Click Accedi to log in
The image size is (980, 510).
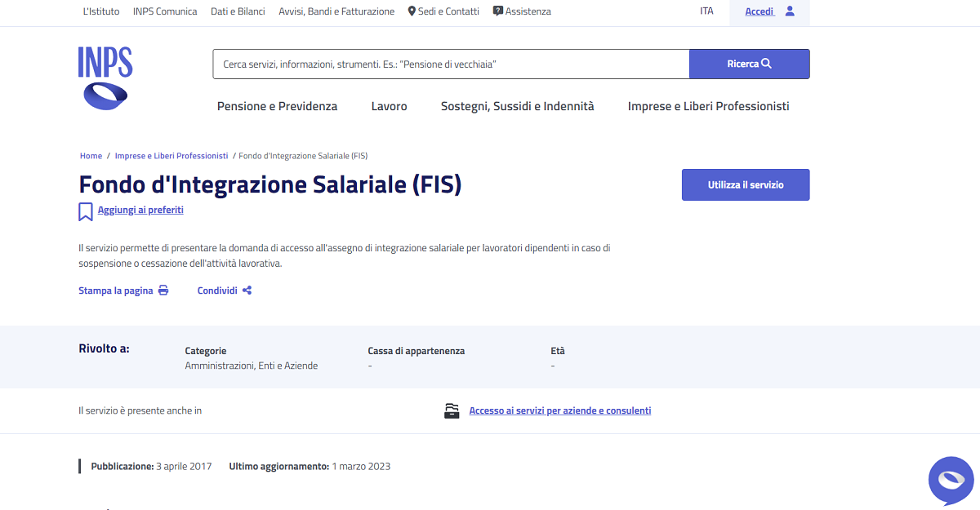tap(759, 11)
